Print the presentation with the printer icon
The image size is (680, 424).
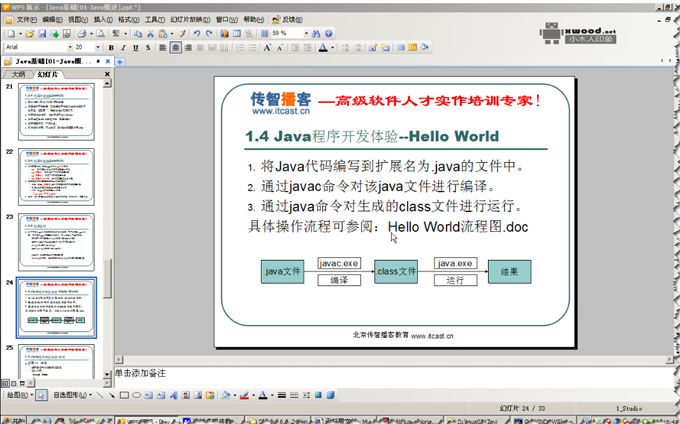tap(81, 34)
